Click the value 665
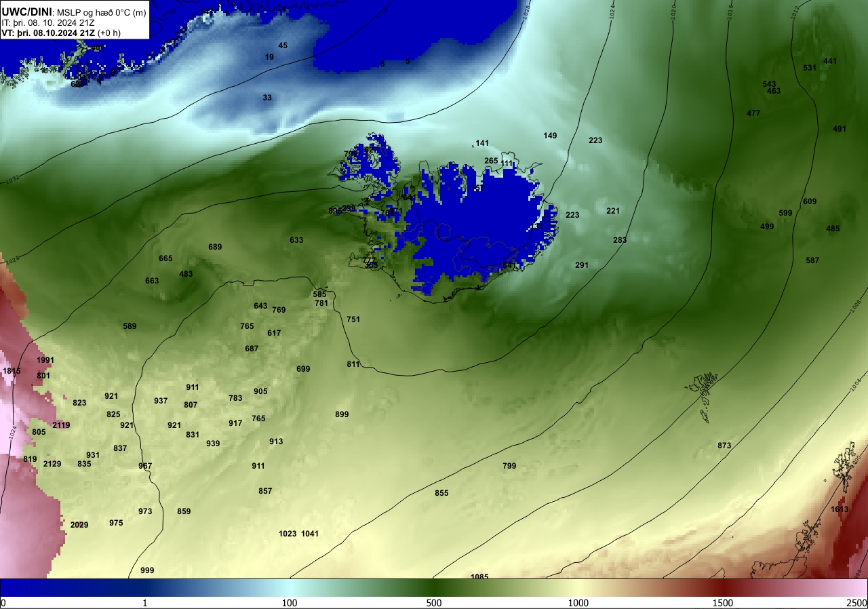 pos(165,258)
